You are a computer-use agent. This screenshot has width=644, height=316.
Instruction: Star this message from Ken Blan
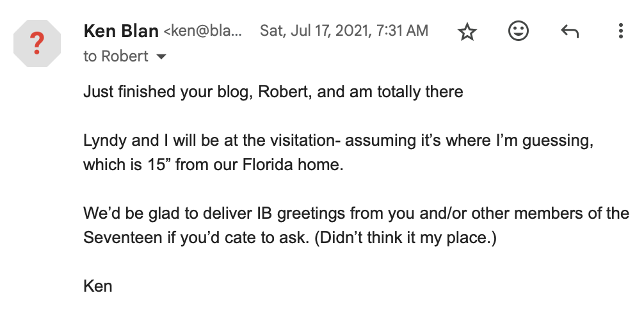click(x=467, y=31)
